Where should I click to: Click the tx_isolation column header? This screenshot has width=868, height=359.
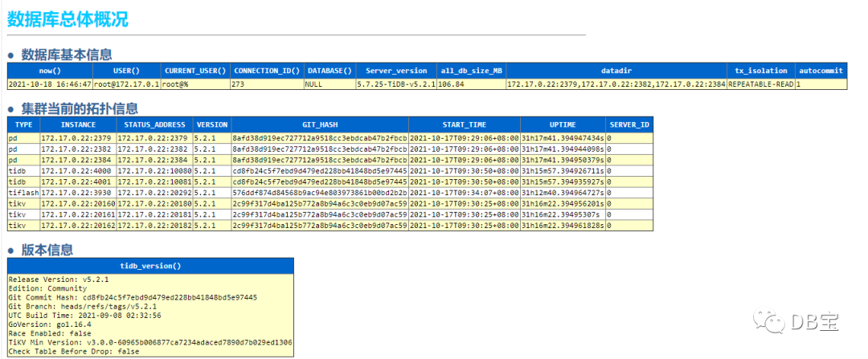click(x=760, y=71)
